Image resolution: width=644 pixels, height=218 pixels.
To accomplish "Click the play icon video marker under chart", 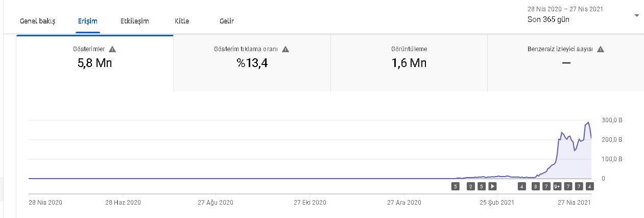I will click(x=492, y=186).
